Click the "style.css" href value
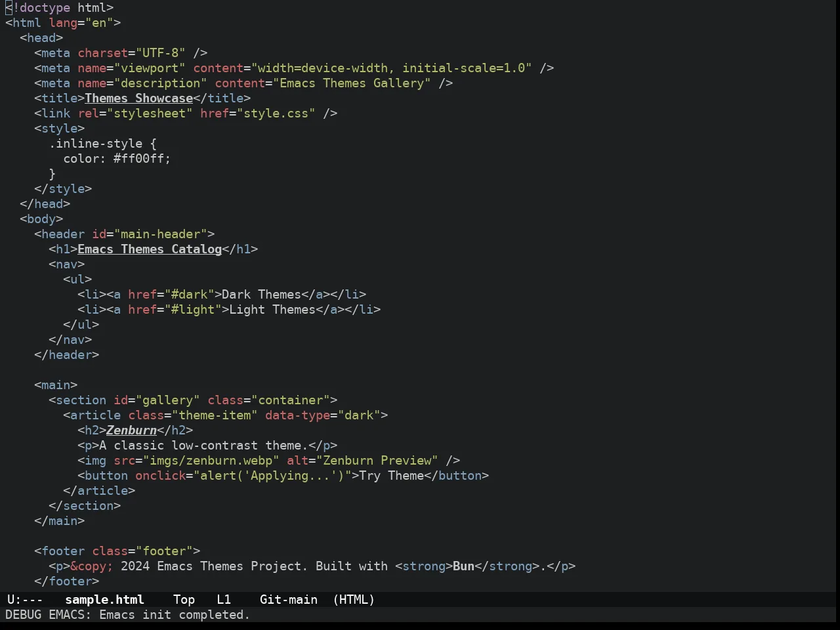 tap(276, 113)
